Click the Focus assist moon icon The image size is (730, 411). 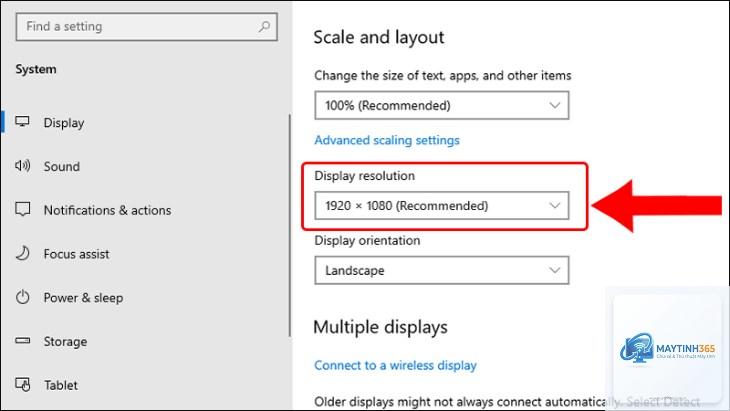point(22,253)
